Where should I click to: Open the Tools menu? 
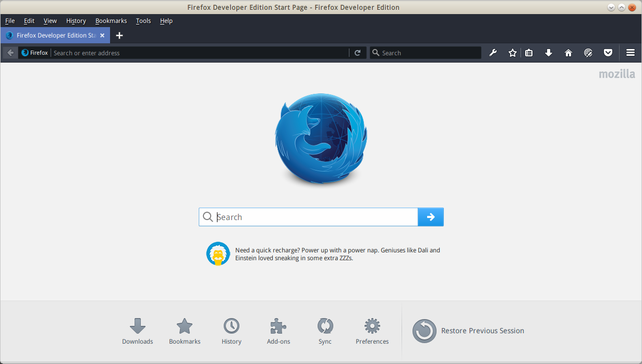(143, 21)
